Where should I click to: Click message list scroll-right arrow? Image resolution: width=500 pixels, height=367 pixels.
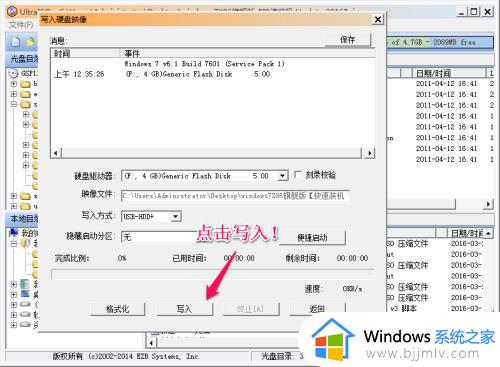pyautogui.click(x=370, y=153)
